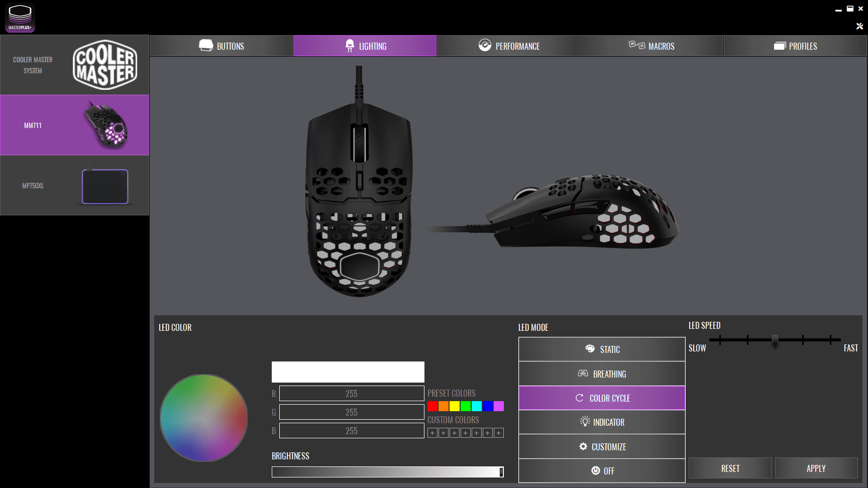The image size is (868, 488).
Task: Go to the Macros tab
Action: [x=652, y=46]
